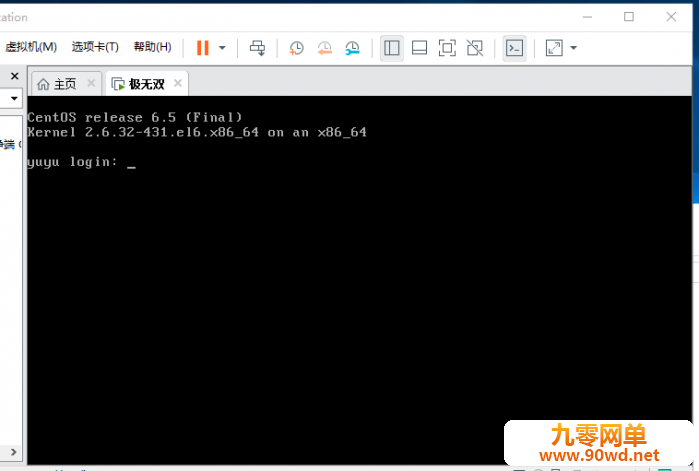Close the 极无双 tab
The image size is (699, 471).
178,83
